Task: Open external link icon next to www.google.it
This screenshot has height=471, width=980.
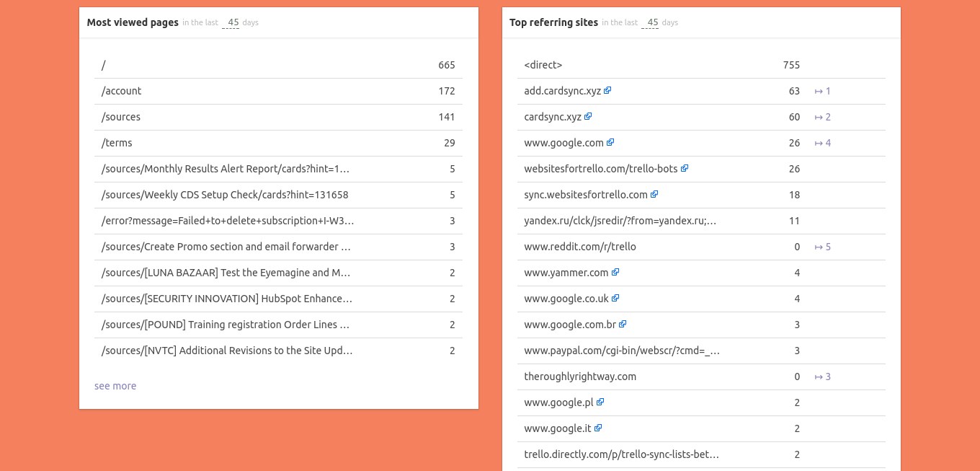Action: [598, 428]
